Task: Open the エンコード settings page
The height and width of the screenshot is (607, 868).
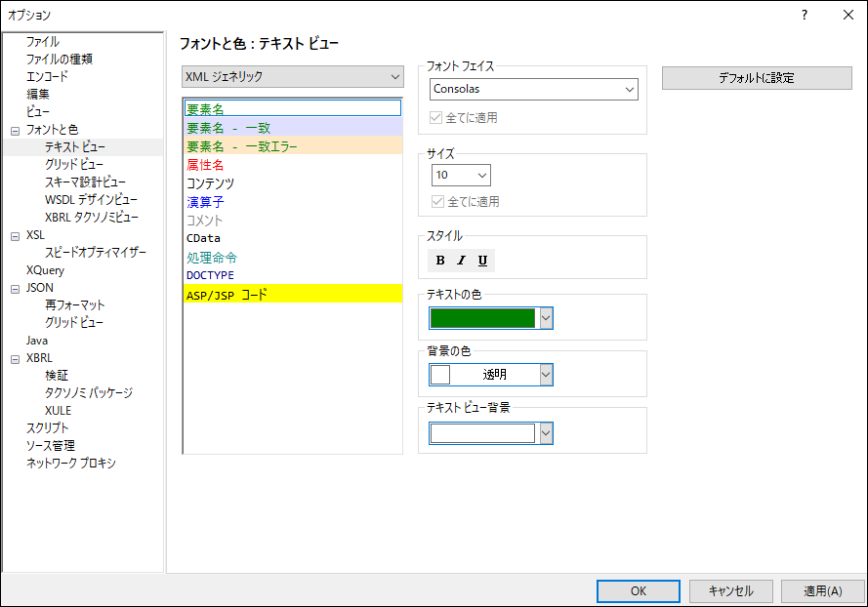Action: pos(47,76)
